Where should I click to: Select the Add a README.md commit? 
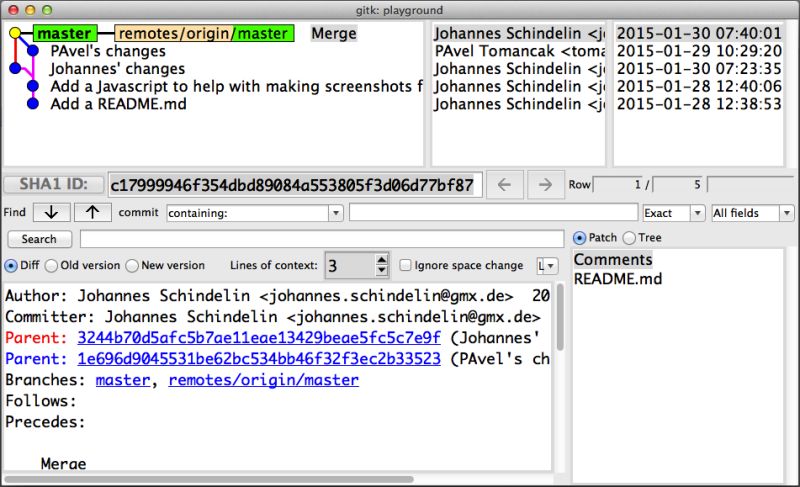(118, 104)
